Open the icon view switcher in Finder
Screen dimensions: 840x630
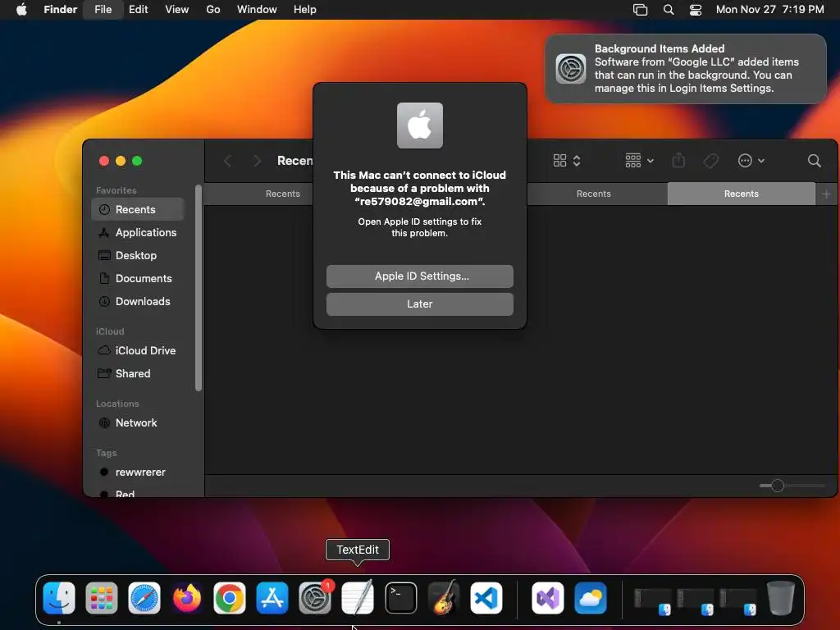[x=567, y=161]
